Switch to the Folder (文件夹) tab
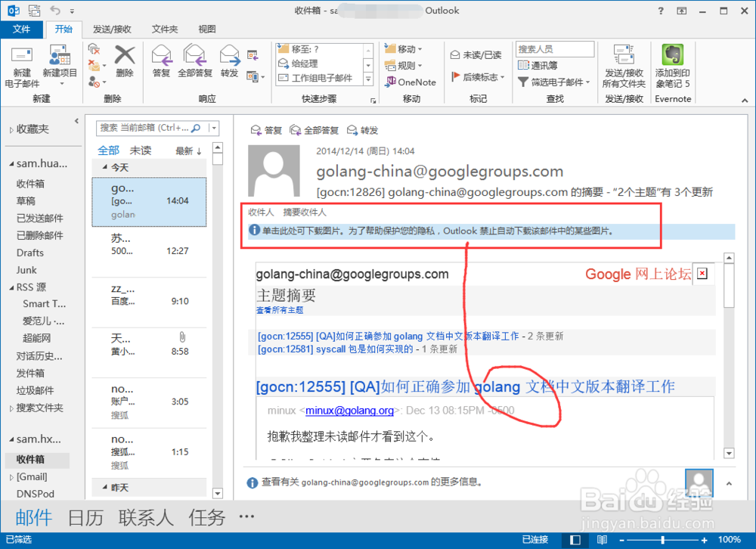 click(x=165, y=29)
